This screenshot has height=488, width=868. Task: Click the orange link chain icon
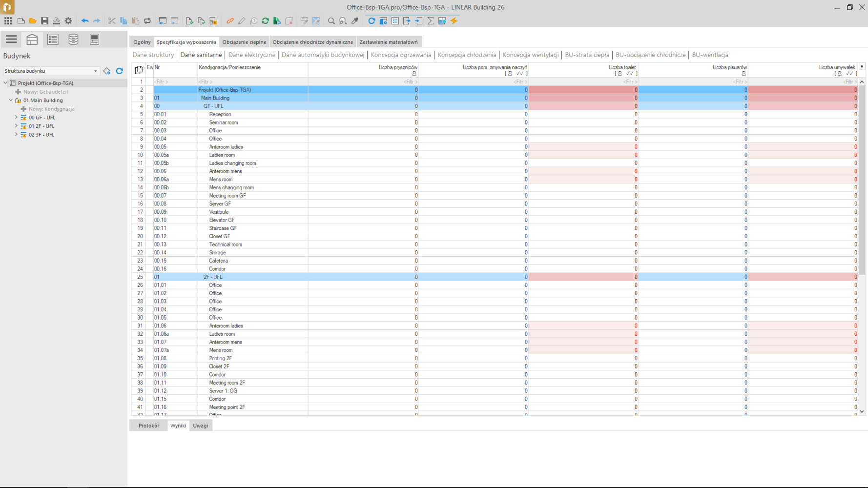point(230,21)
